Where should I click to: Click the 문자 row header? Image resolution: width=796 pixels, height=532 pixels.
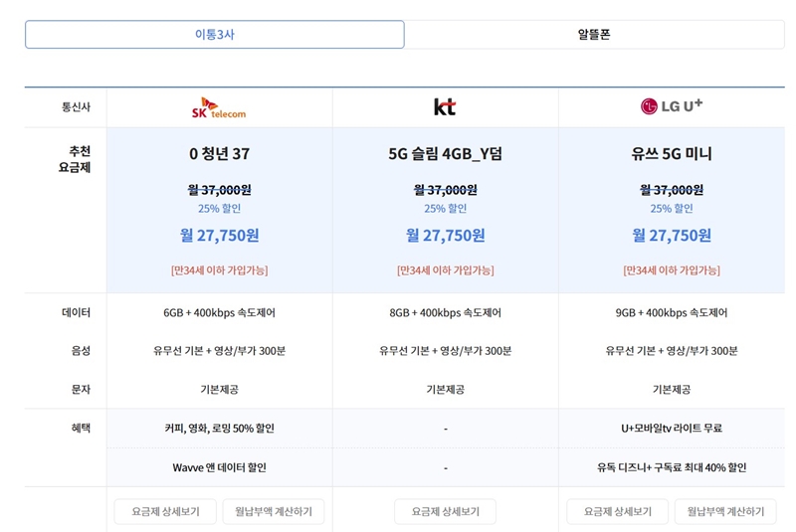[81, 390]
